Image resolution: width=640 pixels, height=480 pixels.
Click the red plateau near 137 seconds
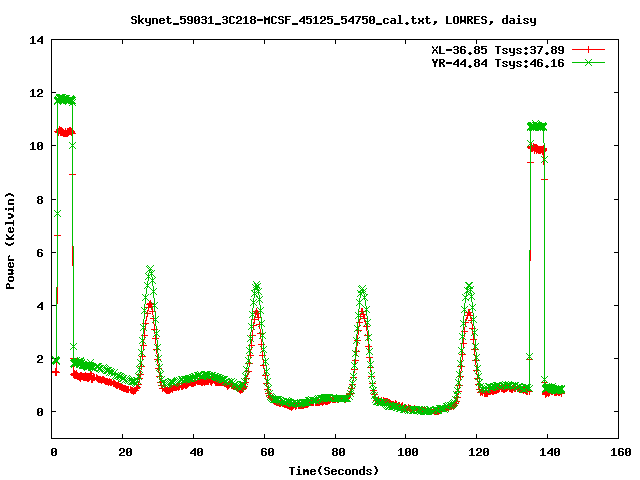(x=538, y=149)
